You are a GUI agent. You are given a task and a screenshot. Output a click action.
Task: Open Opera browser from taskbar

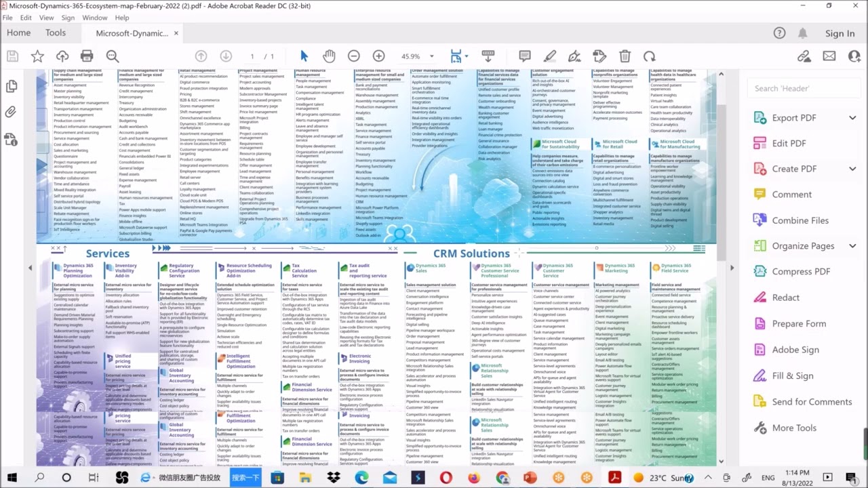point(446,478)
